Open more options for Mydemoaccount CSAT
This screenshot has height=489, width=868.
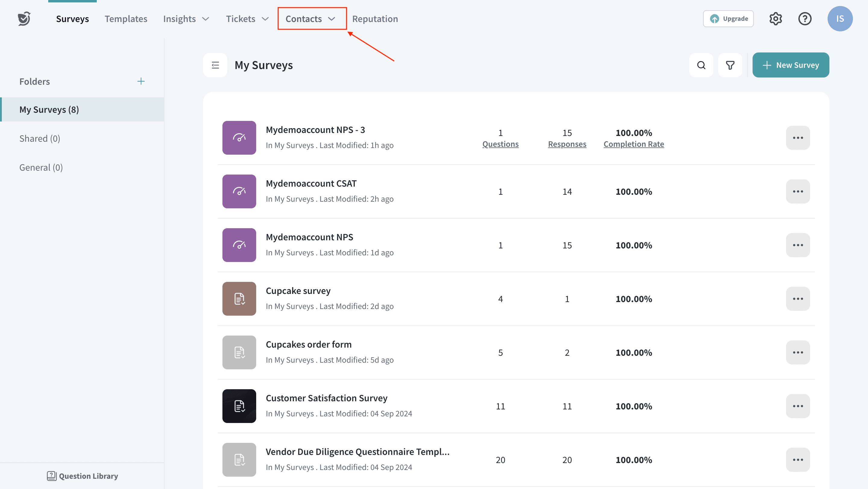click(x=797, y=191)
